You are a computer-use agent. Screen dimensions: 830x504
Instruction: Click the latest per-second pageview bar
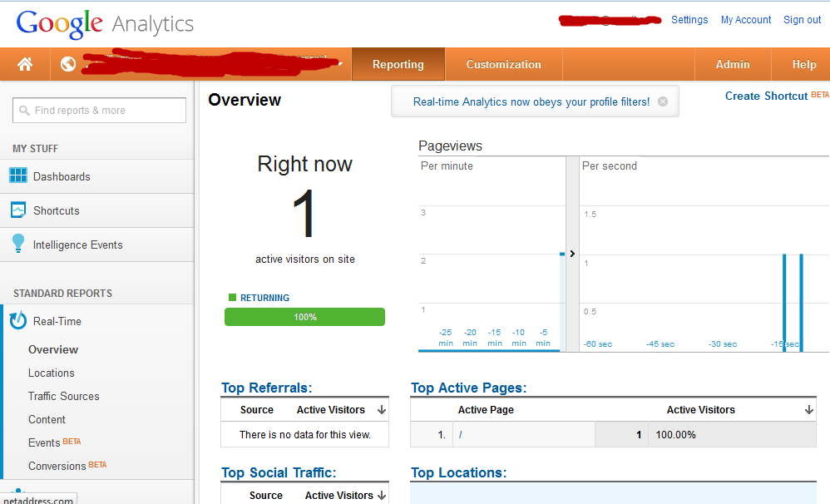pos(802,303)
